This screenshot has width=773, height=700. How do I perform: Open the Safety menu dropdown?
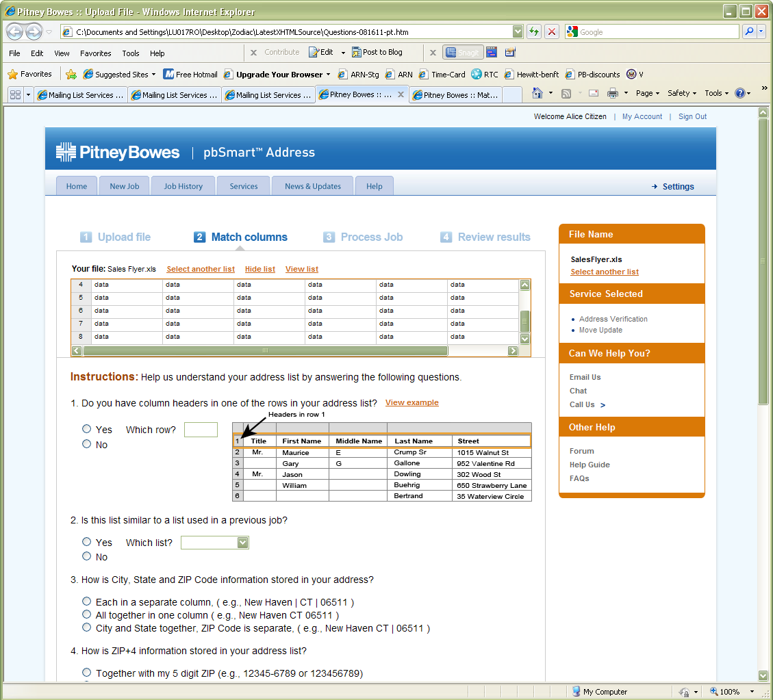coord(682,93)
